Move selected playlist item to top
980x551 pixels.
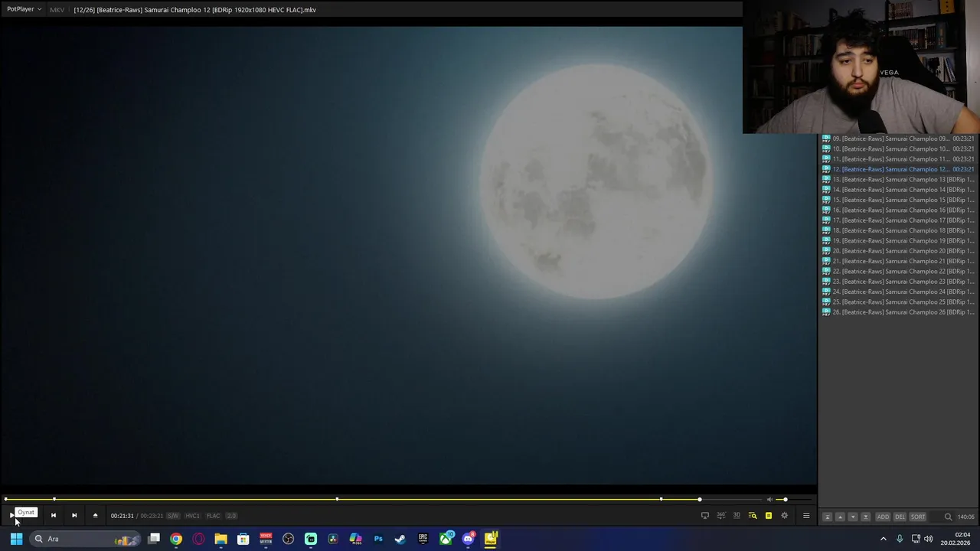[827, 517]
